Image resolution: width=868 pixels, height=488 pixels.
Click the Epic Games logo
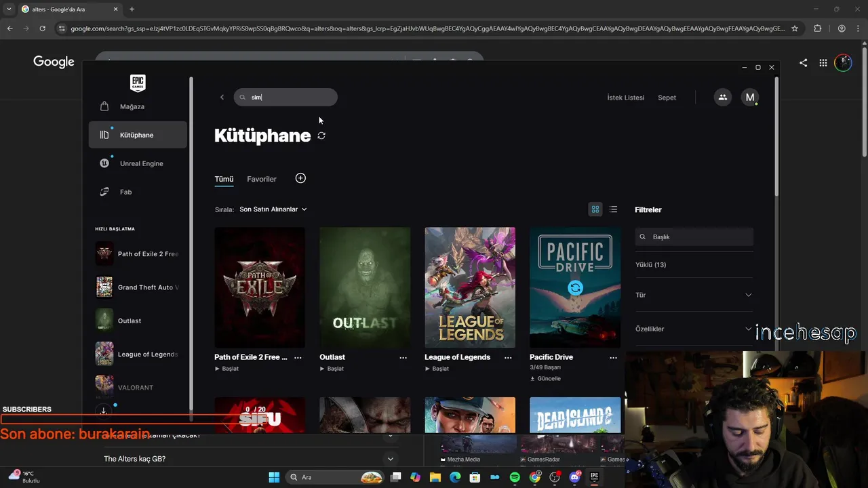coord(138,83)
